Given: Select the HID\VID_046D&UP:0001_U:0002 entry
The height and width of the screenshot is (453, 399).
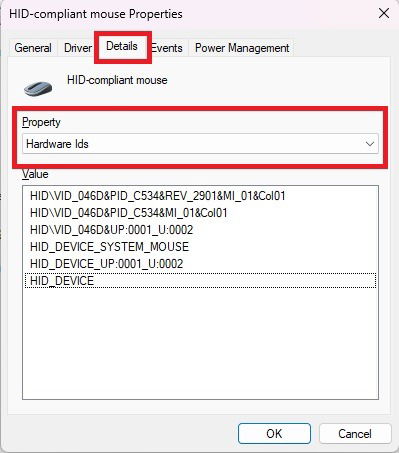Looking at the screenshot, I should (x=111, y=230).
